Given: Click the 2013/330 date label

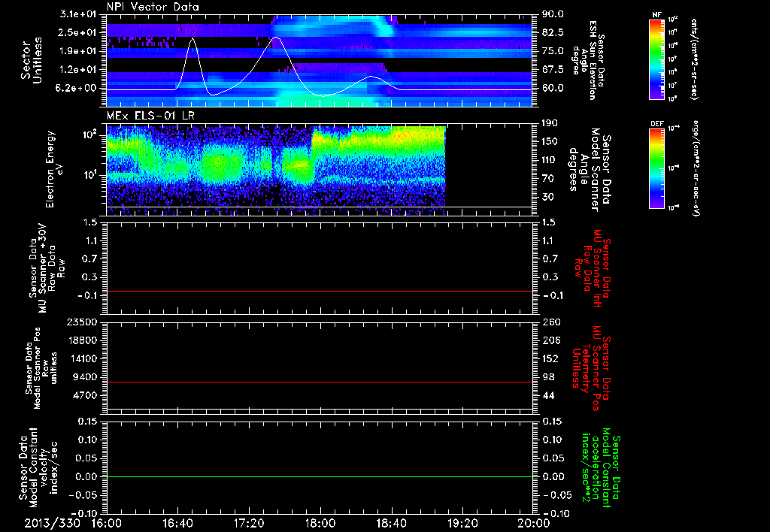Looking at the screenshot, I should 52,523.
